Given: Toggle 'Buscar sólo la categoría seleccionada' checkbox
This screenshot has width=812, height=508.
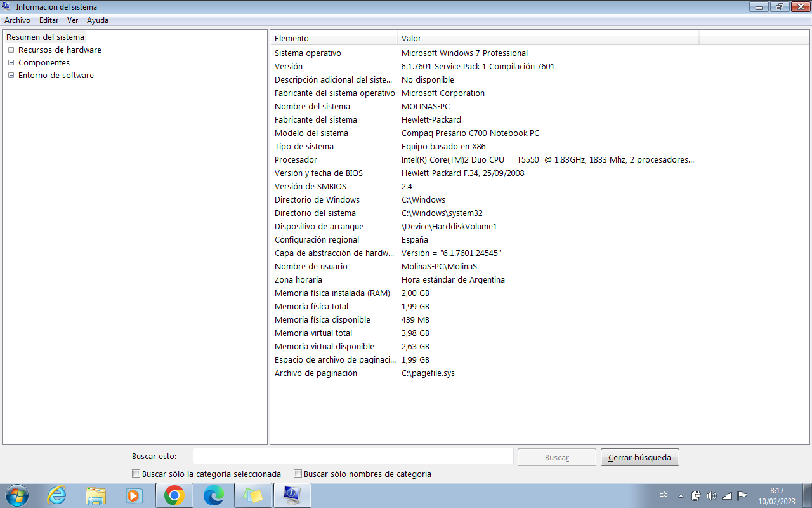Looking at the screenshot, I should tap(136, 474).
